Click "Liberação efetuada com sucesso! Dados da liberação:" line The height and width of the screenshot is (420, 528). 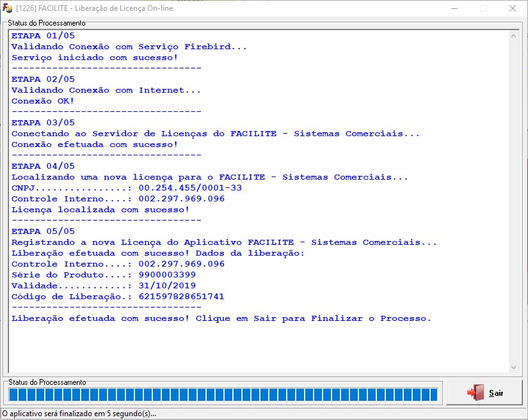tap(158, 253)
